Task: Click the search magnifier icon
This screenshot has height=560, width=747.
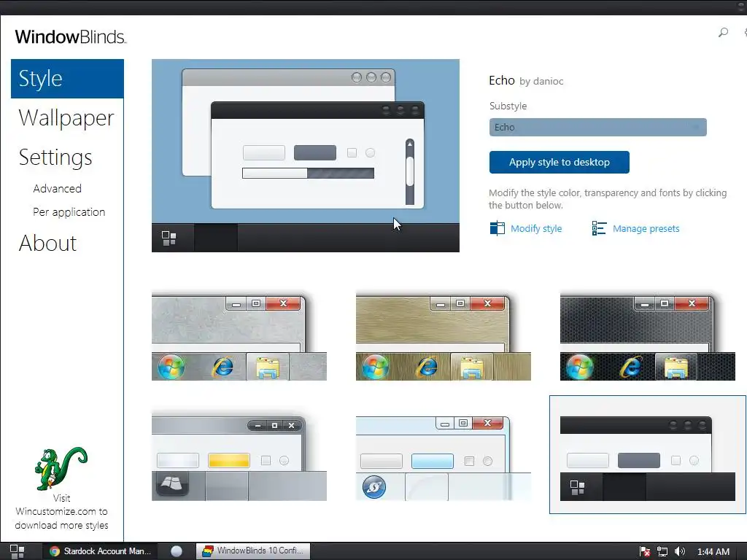Action: [x=723, y=32]
